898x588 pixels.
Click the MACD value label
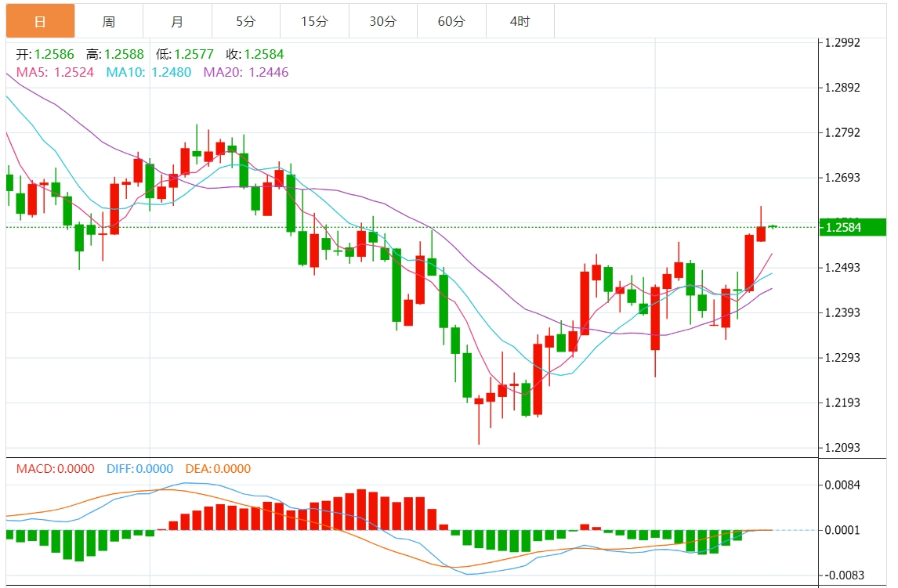55,469
